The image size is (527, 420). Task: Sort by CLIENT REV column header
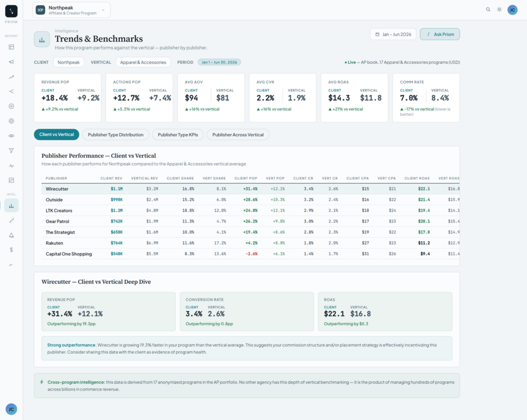(111, 179)
